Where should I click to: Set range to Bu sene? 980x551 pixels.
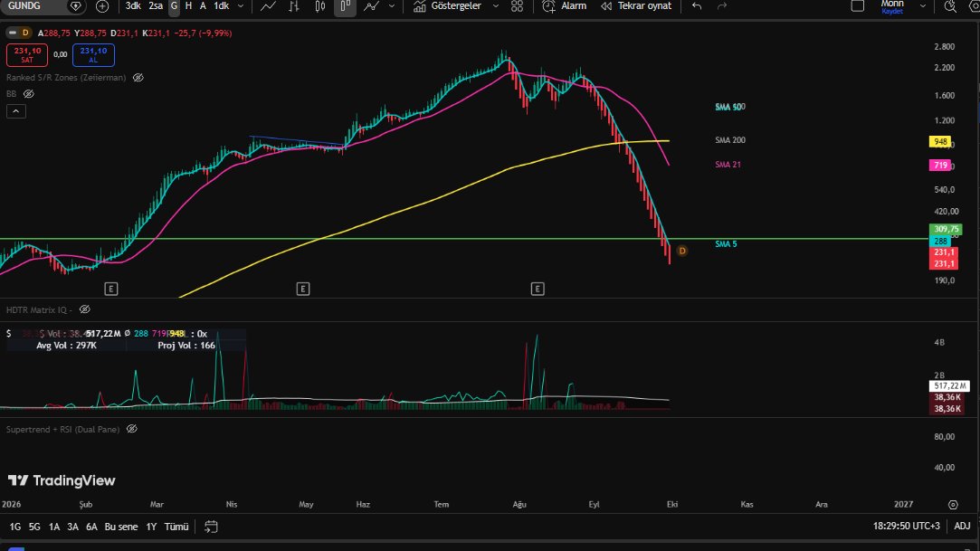point(120,527)
